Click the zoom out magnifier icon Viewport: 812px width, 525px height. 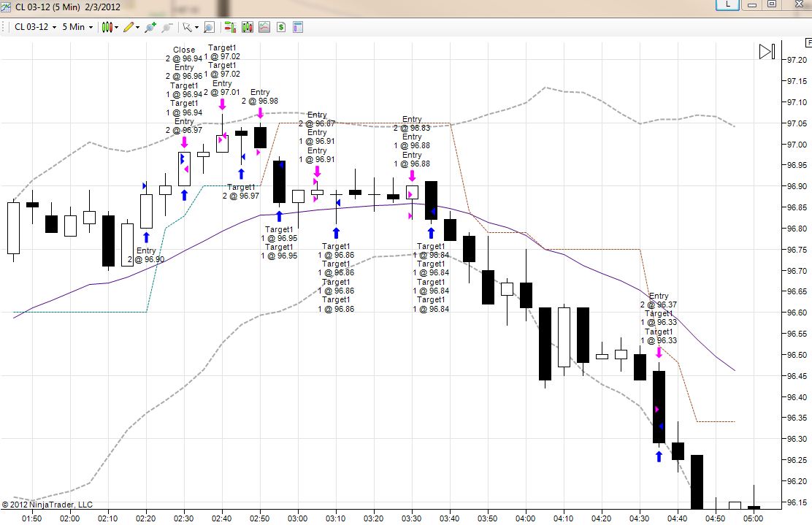click(x=166, y=27)
